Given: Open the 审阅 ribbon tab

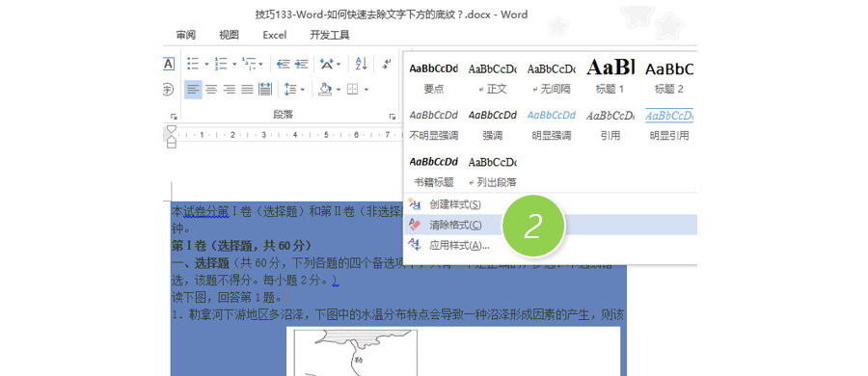Looking at the screenshot, I should pos(186,35).
